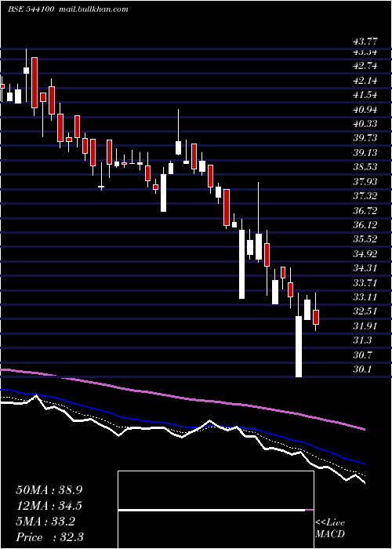Click the price label 43.77
Screen dimensions: 392x549
(365, 42)
